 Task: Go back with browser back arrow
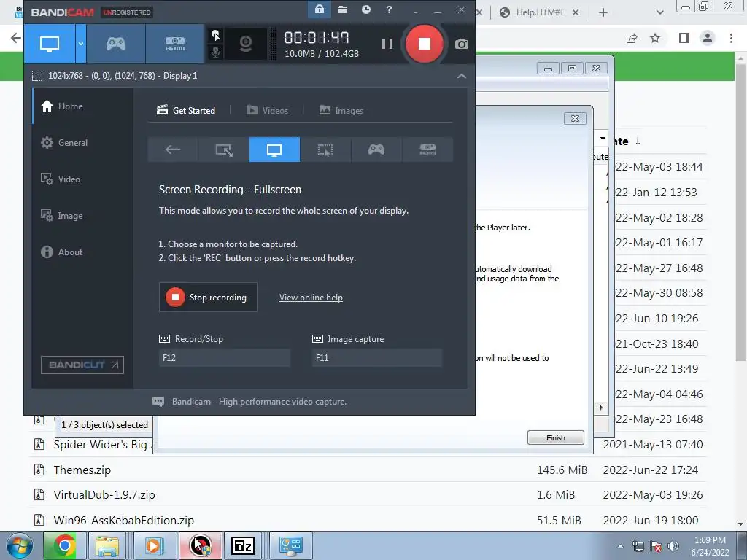[x=15, y=38]
